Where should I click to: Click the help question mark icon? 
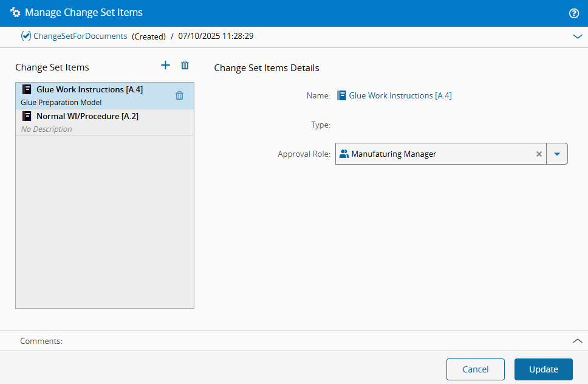pos(573,13)
